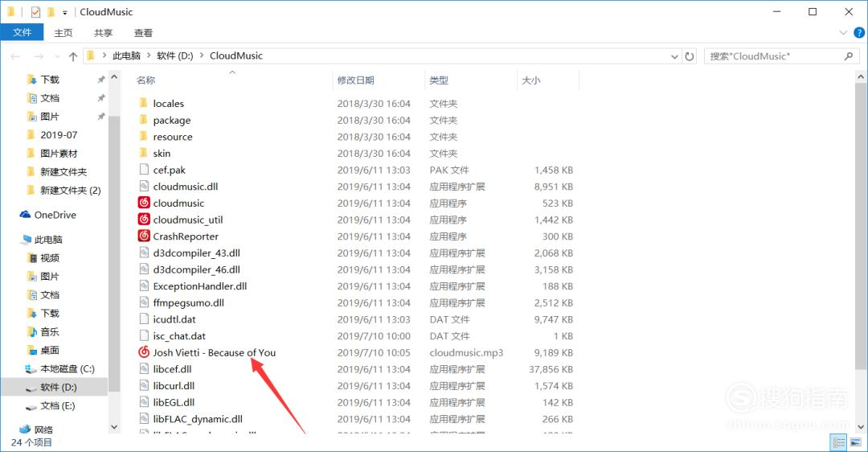The height and width of the screenshot is (452, 868).
Task: Refresh the current folder
Action: pos(690,56)
